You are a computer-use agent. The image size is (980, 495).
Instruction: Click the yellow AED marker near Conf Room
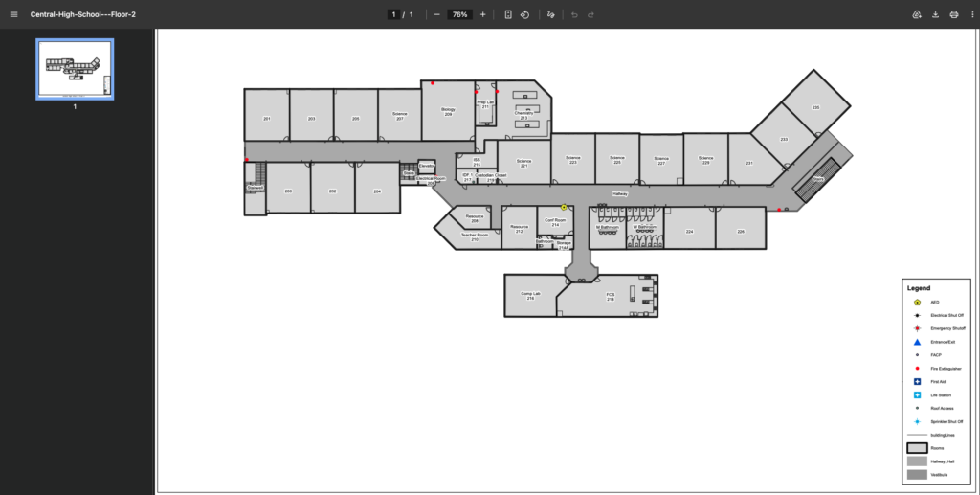(564, 207)
